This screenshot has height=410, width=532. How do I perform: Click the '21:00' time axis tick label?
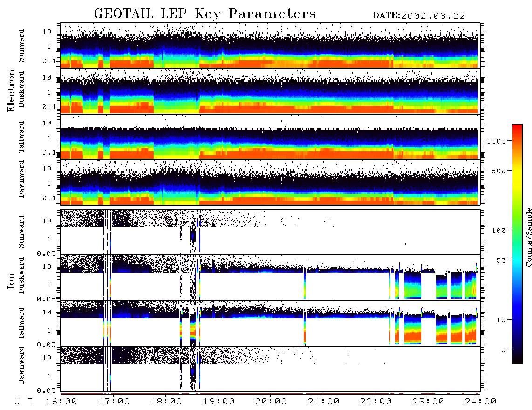click(324, 402)
